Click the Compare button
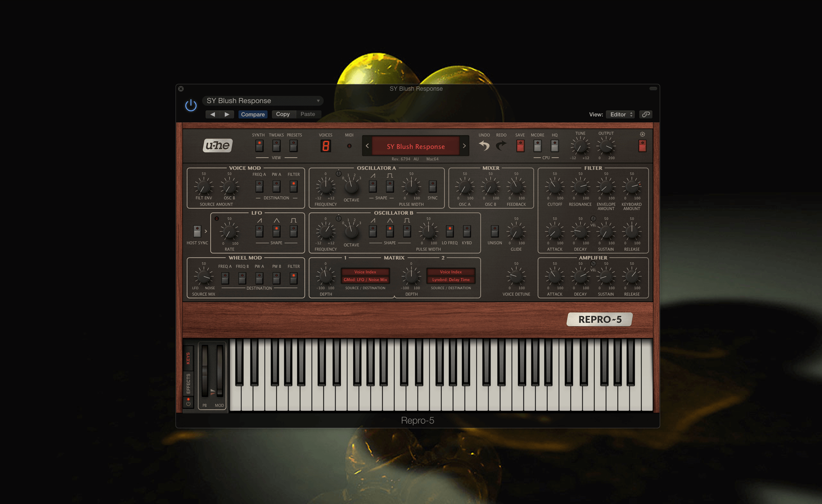Screen dimensions: 822x504 coord(253,114)
